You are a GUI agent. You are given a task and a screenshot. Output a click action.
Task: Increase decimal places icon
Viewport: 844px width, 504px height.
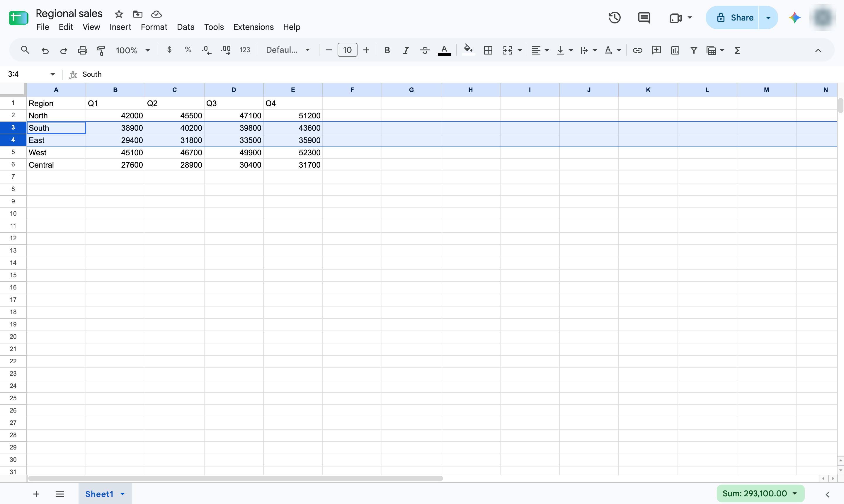pyautogui.click(x=226, y=50)
